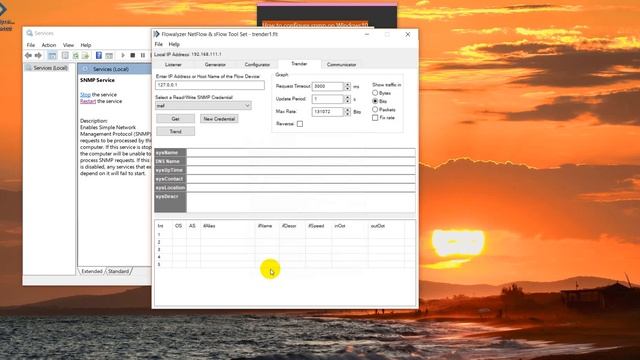Click the sysContact value field
This screenshot has height=360, width=640.
point(301,179)
